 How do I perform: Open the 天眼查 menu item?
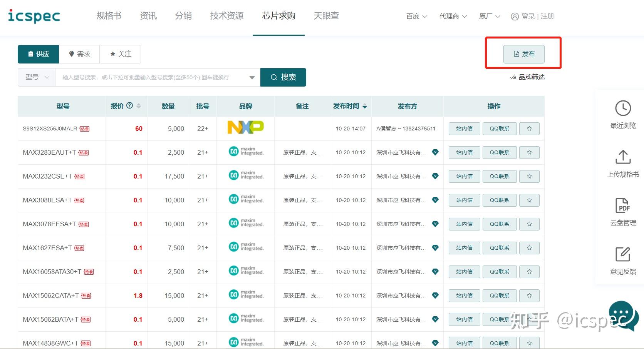pyautogui.click(x=326, y=16)
